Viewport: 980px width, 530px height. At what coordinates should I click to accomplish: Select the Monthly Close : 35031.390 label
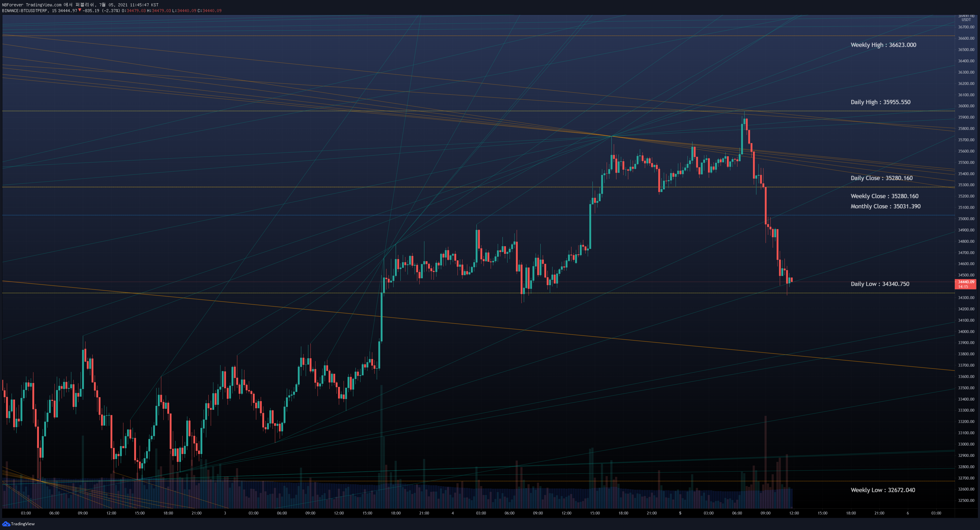tap(886, 206)
